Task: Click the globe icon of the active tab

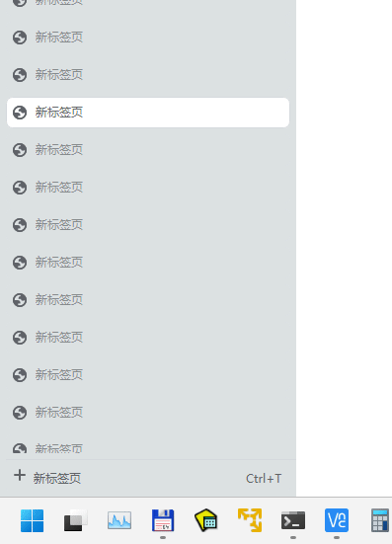Action: (20, 113)
